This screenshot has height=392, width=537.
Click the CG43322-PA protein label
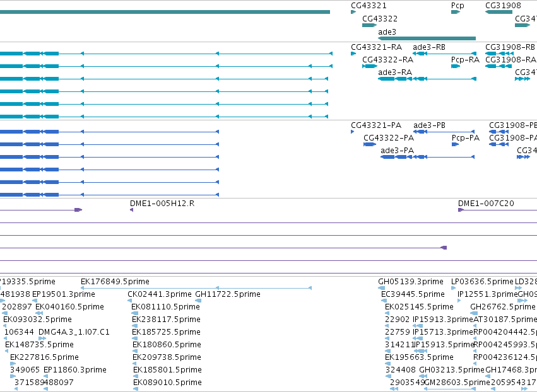pyautogui.click(x=389, y=138)
